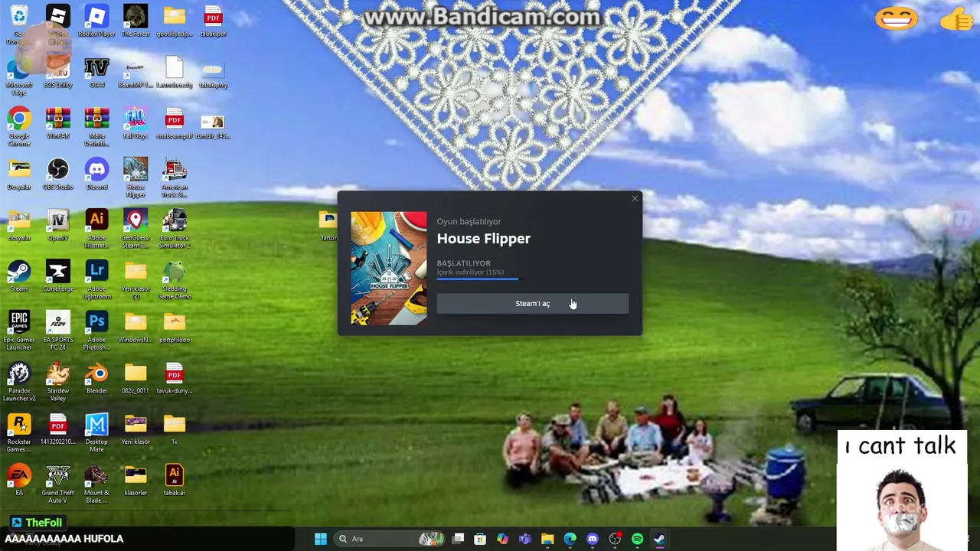Select the Microsoft Edge desktop shortcut
Viewport: 980px width, 551px height.
click(19, 77)
